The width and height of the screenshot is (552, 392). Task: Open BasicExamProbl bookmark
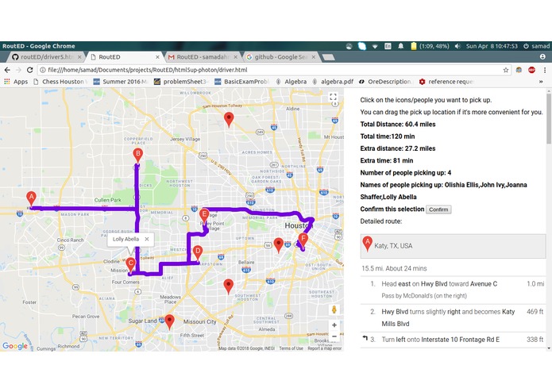pyautogui.click(x=242, y=82)
